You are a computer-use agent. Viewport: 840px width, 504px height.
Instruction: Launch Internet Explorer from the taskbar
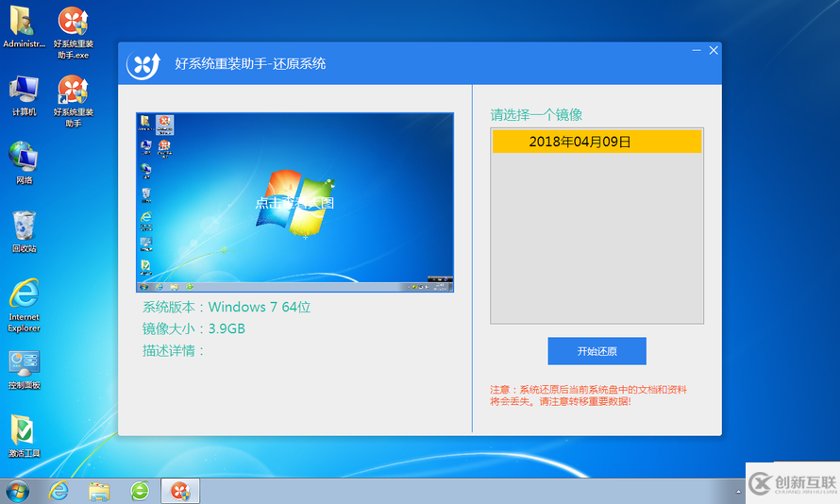[59, 491]
